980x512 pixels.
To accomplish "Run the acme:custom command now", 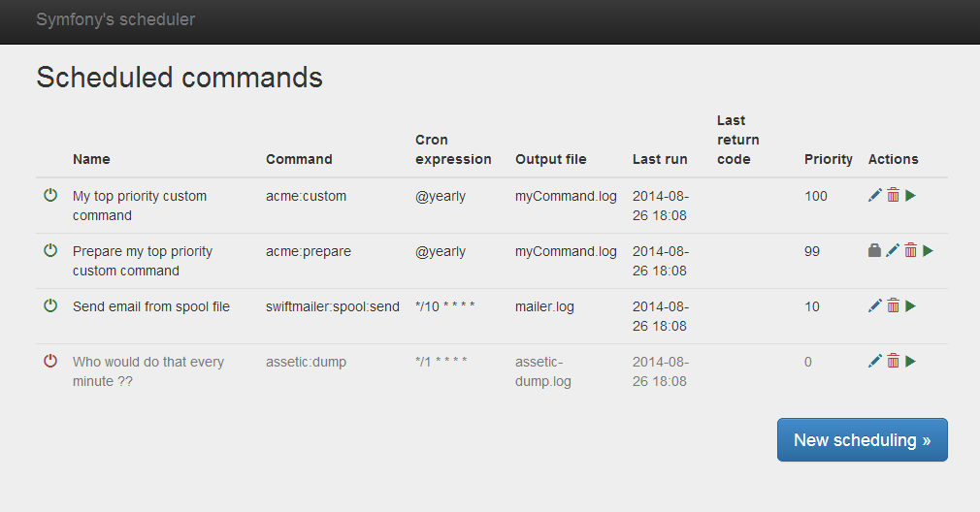I will [x=911, y=196].
